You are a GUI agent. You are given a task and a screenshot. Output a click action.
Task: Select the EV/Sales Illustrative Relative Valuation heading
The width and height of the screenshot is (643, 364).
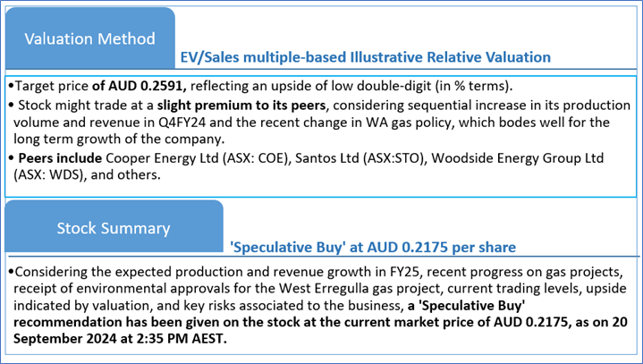(x=364, y=57)
